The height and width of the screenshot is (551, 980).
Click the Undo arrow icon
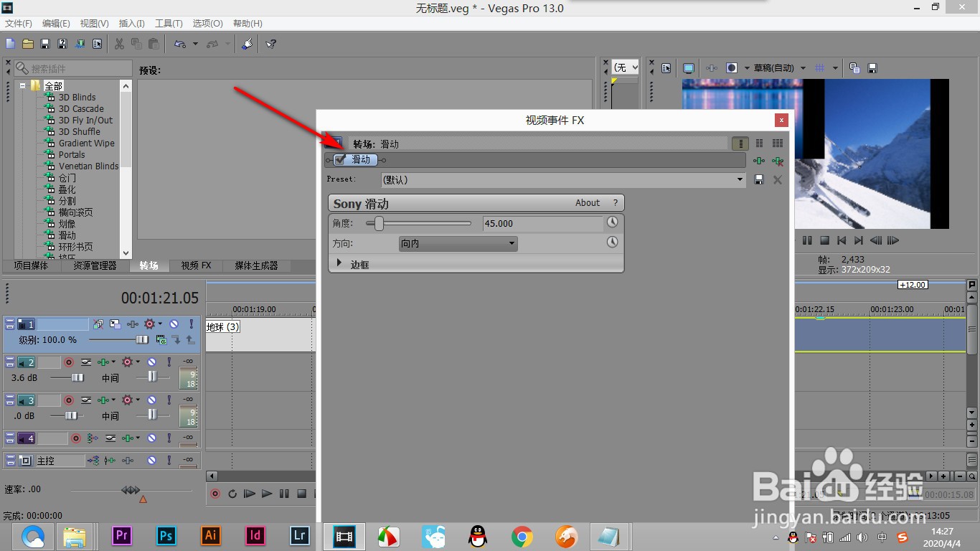point(180,44)
